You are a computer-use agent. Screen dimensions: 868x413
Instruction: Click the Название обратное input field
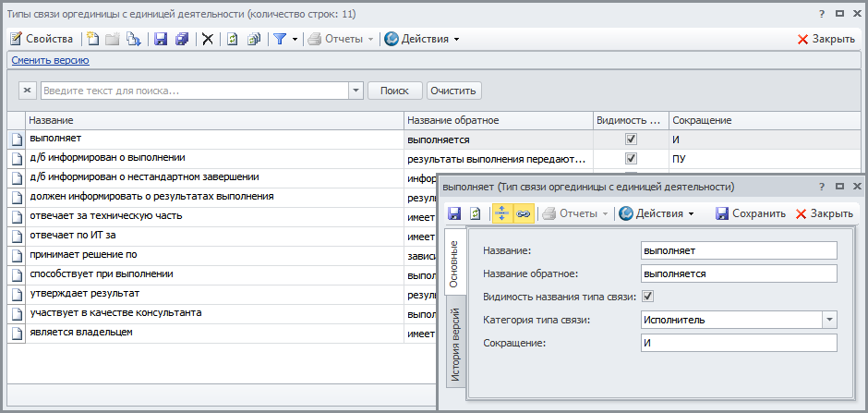click(x=738, y=273)
